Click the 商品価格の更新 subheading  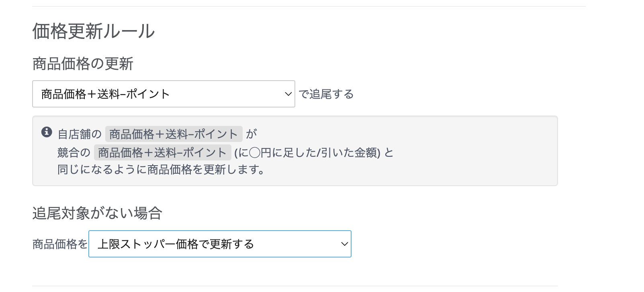pyautogui.click(x=83, y=64)
